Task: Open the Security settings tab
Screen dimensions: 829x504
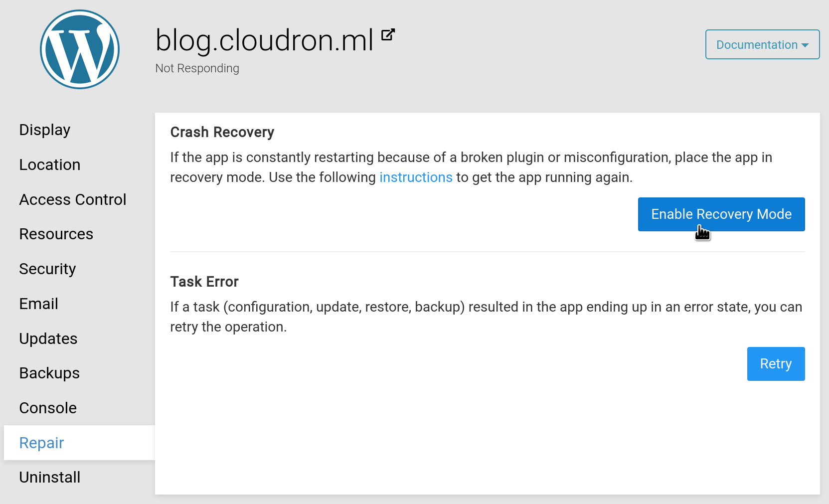Action: pyautogui.click(x=47, y=269)
